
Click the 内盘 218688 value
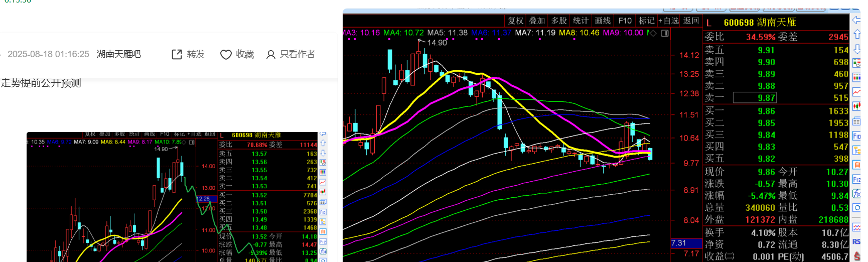833,220
